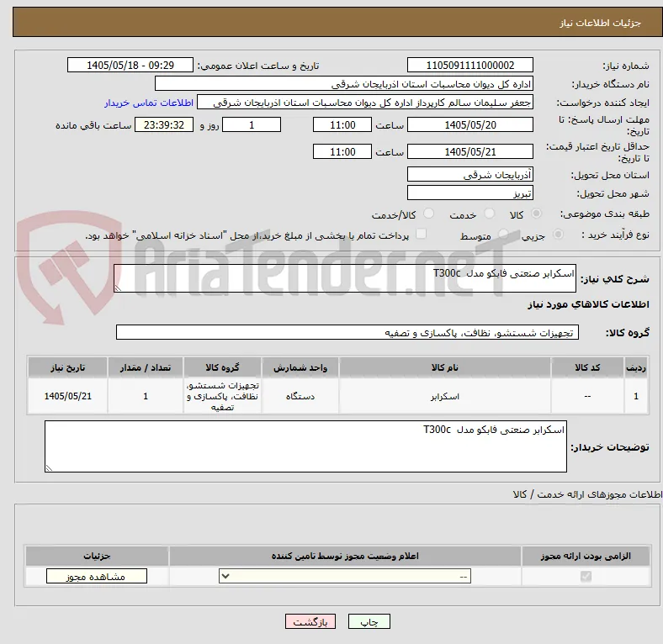Select the متوسط purchase type radio
The height and width of the screenshot is (644, 663).
(x=503, y=234)
